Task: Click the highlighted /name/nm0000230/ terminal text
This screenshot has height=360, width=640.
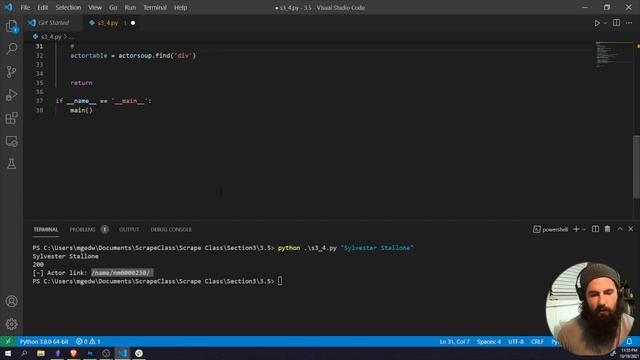Action: [x=122, y=273]
